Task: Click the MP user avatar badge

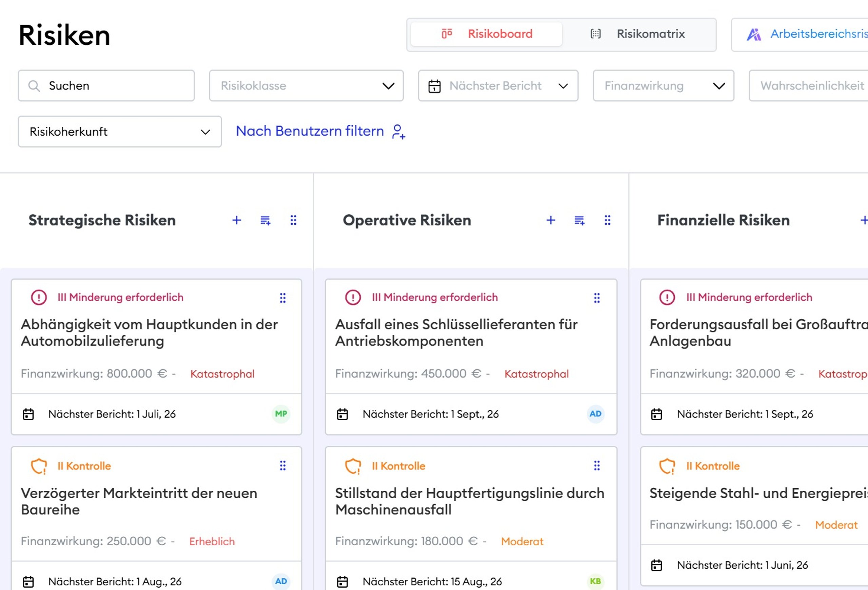Action: 281,414
